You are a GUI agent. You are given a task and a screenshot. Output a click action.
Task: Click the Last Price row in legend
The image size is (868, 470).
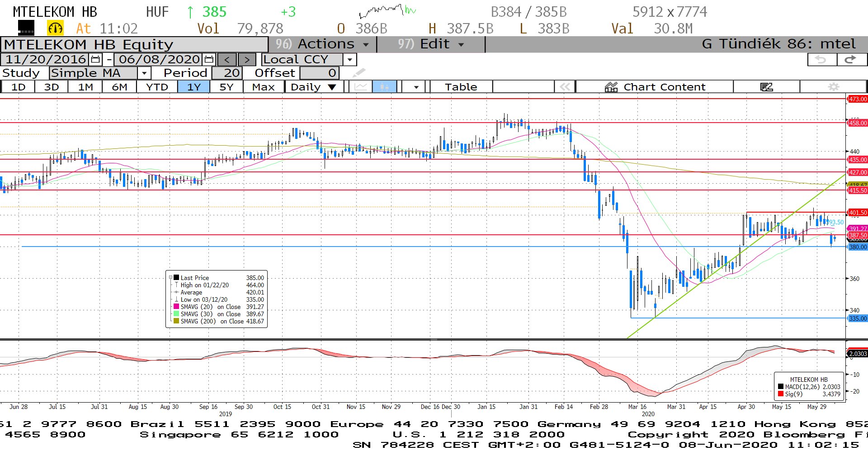pos(219,278)
